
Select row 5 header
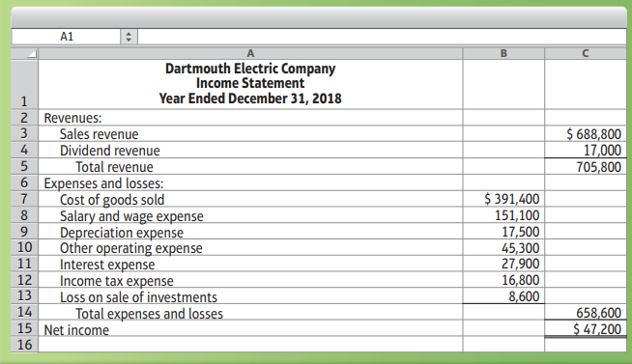click(x=24, y=166)
